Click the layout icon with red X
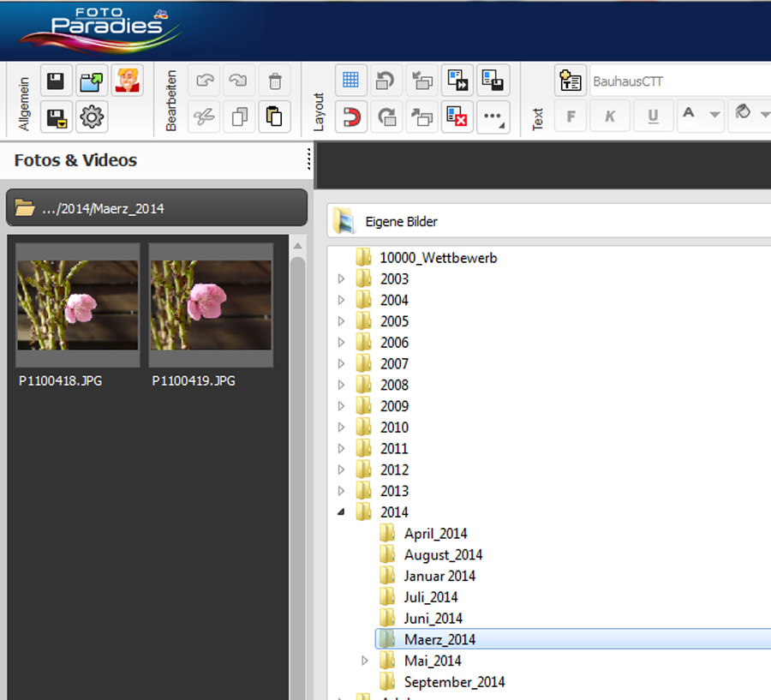This screenshot has height=700, width=771. coord(457,117)
